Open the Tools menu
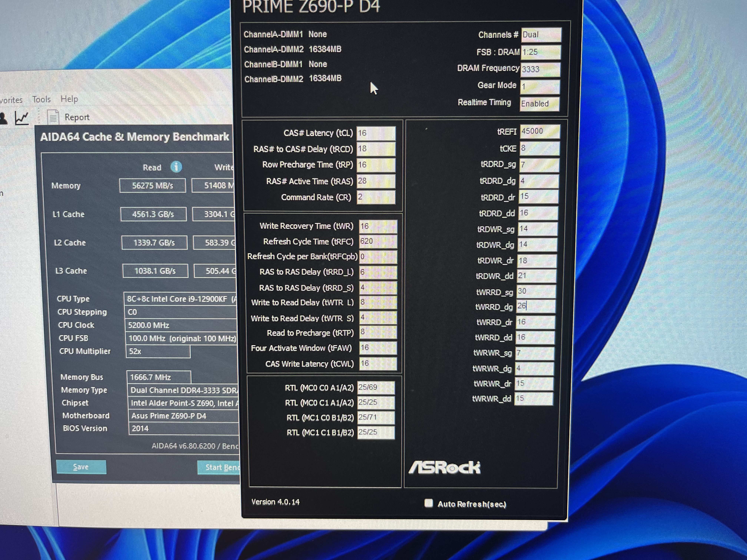Viewport: 747px width, 560px height. click(41, 99)
